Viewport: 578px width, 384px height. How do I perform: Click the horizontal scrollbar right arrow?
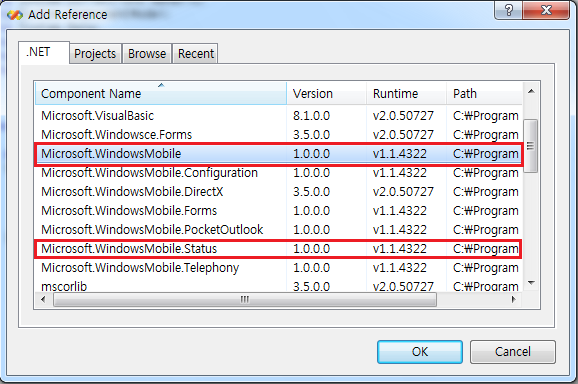point(513,299)
